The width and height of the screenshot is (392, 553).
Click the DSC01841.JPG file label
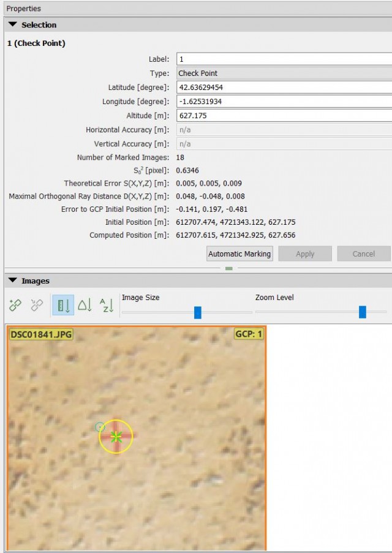point(41,334)
